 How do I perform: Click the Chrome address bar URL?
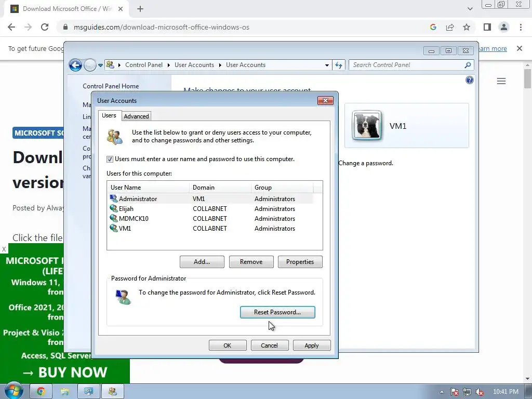(162, 27)
